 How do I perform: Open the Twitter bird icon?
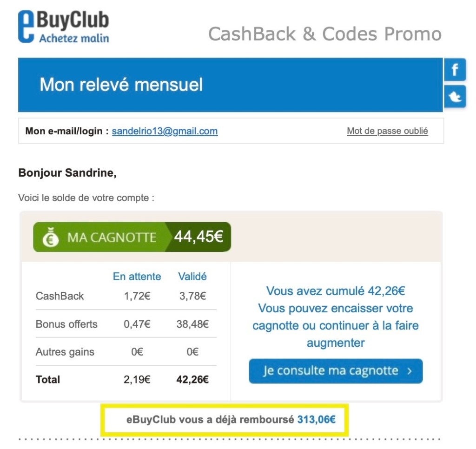tap(455, 97)
